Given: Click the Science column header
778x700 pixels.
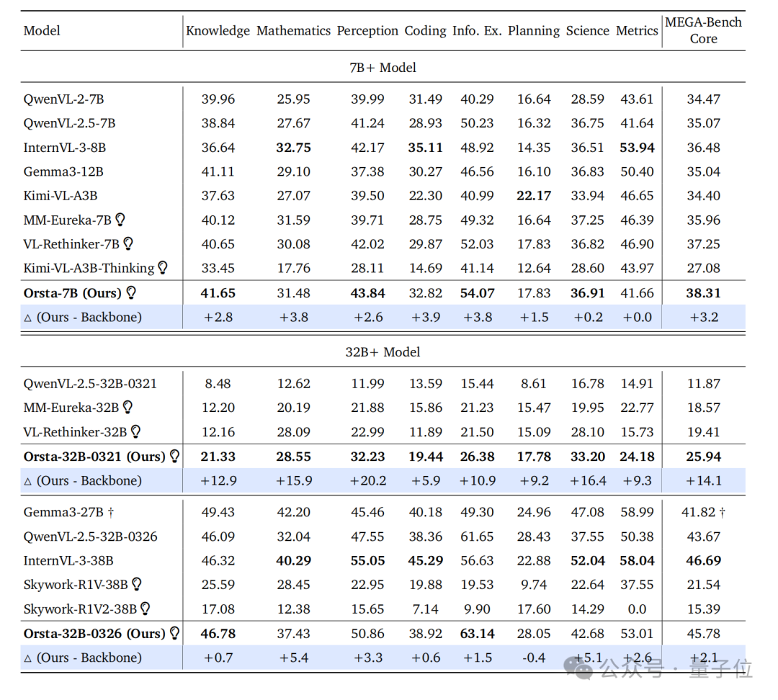Looking at the screenshot, I should coord(588,31).
